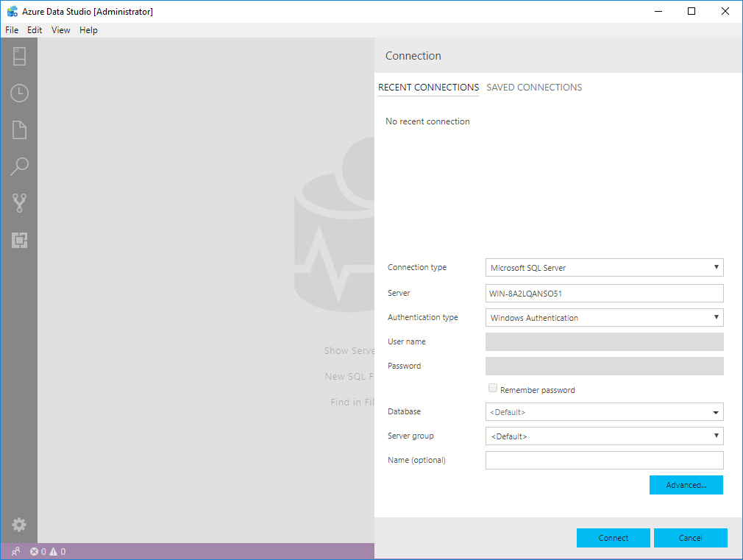
Task: Open the Server group dropdown
Action: (604, 436)
